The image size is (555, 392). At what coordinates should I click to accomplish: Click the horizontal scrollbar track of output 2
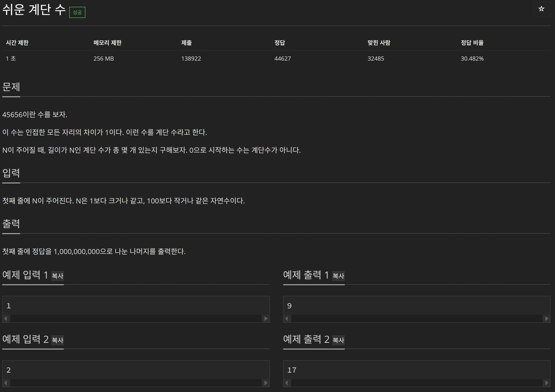click(417, 383)
